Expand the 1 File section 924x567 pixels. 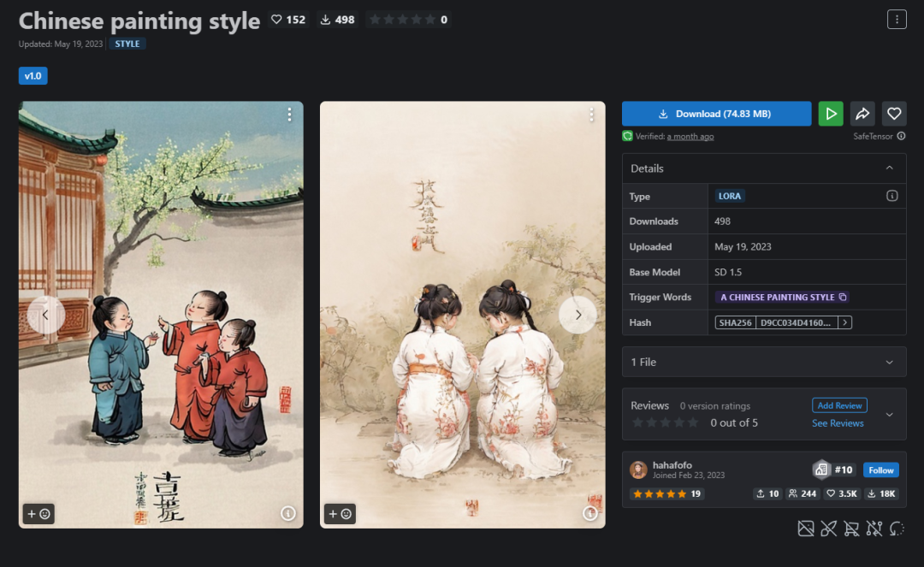coord(764,362)
